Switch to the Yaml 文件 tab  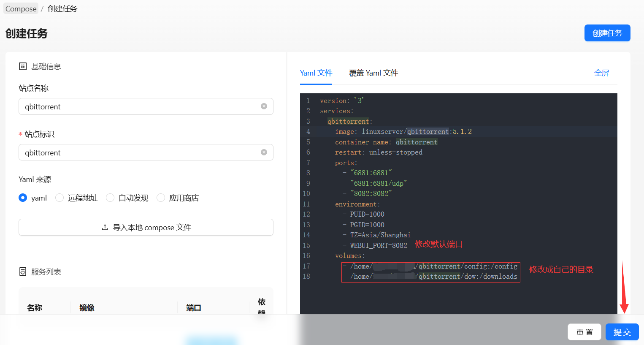click(x=316, y=73)
